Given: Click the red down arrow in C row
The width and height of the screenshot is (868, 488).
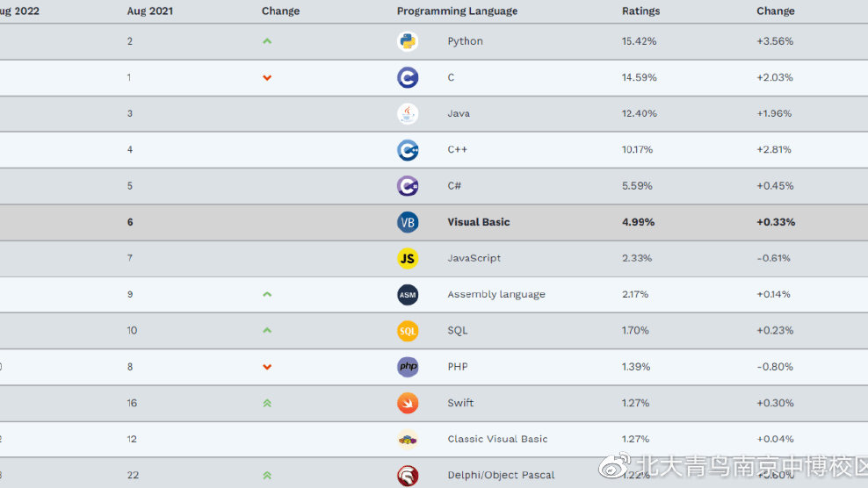Looking at the screenshot, I should pyautogui.click(x=267, y=78).
